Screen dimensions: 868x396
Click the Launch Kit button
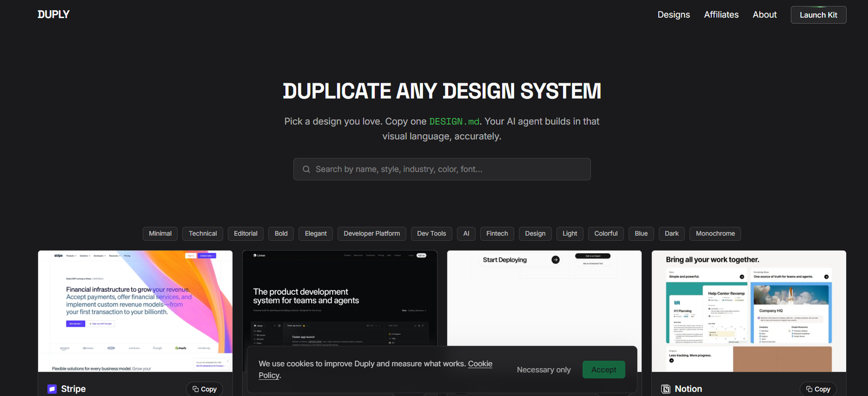818,15
